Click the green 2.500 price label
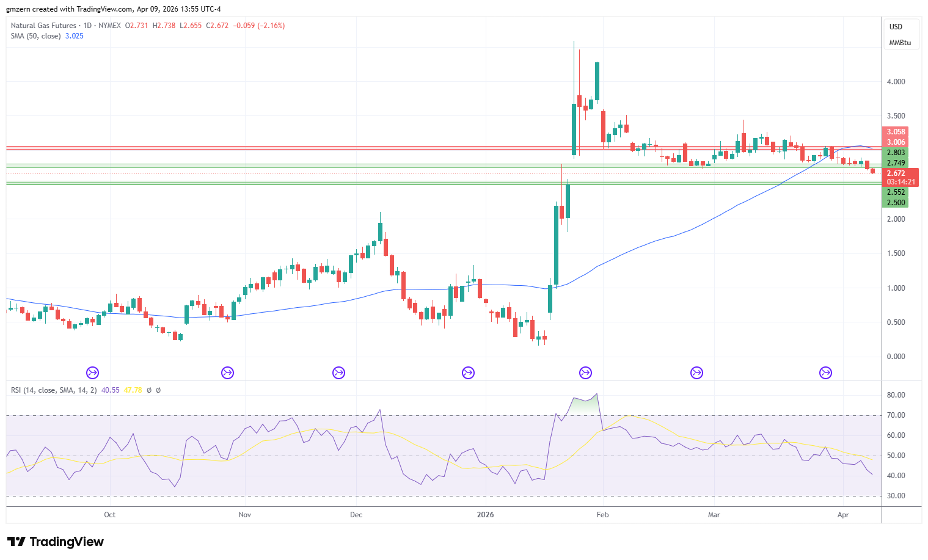 pyautogui.click(x=896, y=203)
